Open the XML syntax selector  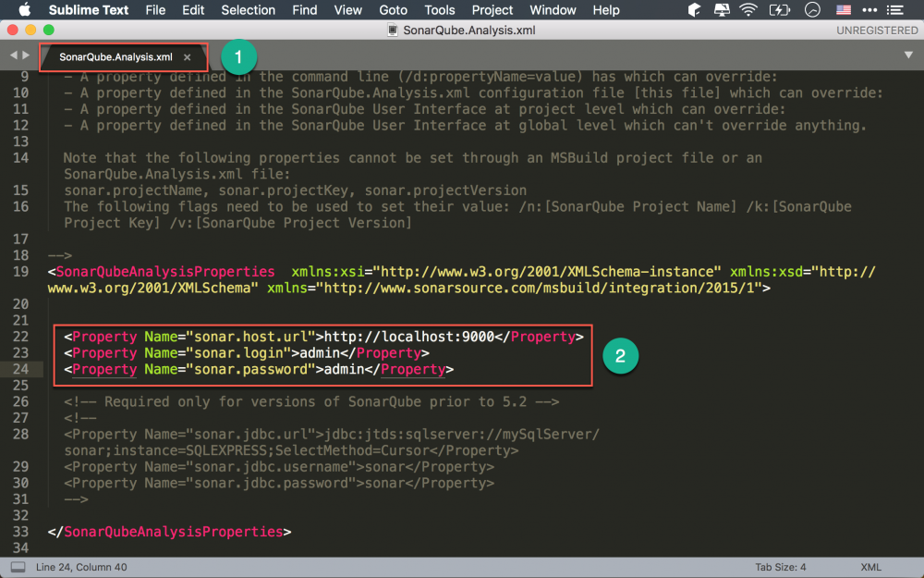(x=870, y=567)
